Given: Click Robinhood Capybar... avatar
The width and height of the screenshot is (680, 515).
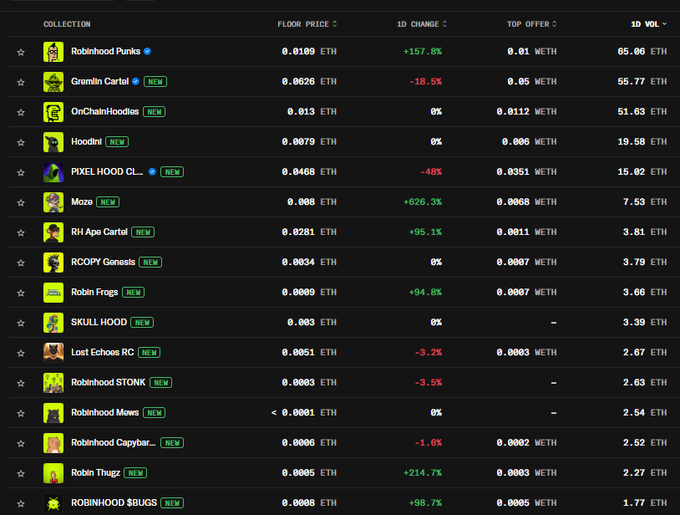Looking at the screenshot, I should click(53, 443).
